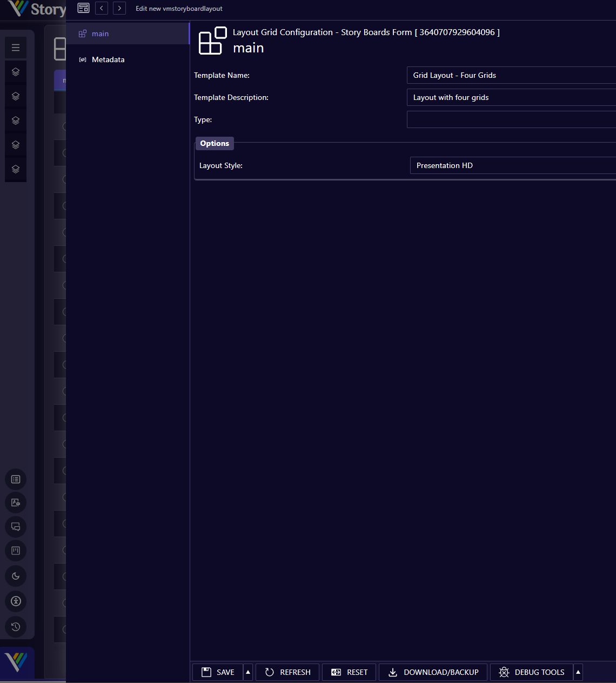Select the first layer-stack icon in sidebar
This screenshot has height=683, width=616.
(x=16, y=71)
